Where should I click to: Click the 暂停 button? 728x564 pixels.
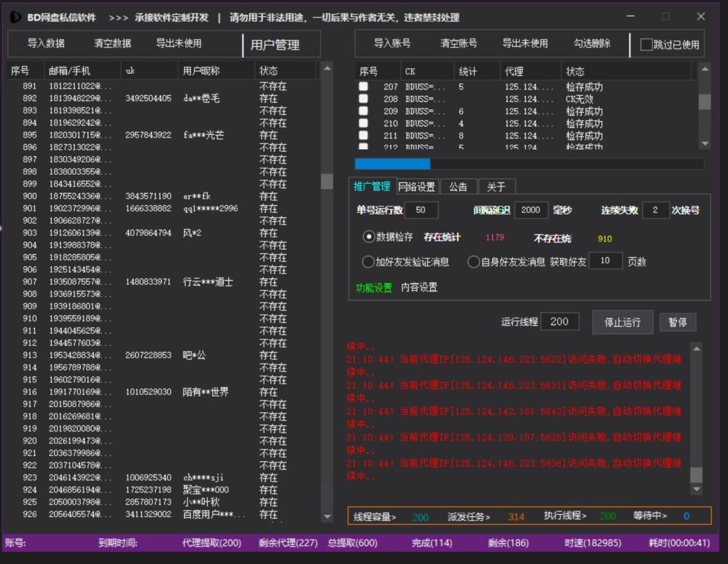pyautogui.click(x=678, y=322)
